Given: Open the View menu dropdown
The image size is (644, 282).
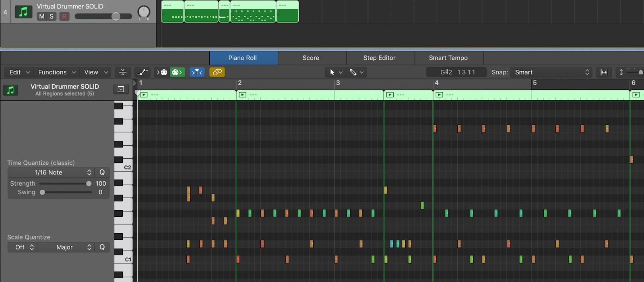Looking at the screenshot, I should point(96,72).
